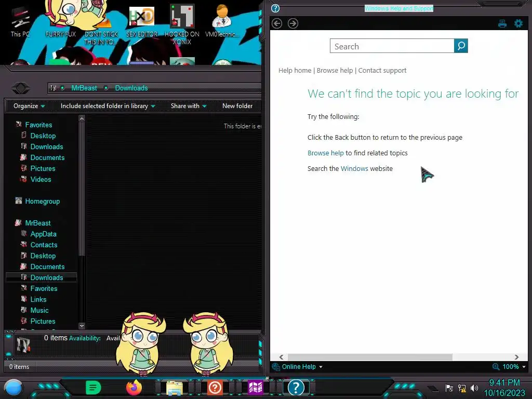
Task: Select Pictures under MrBeast
Action: click(x=43, y=321)
